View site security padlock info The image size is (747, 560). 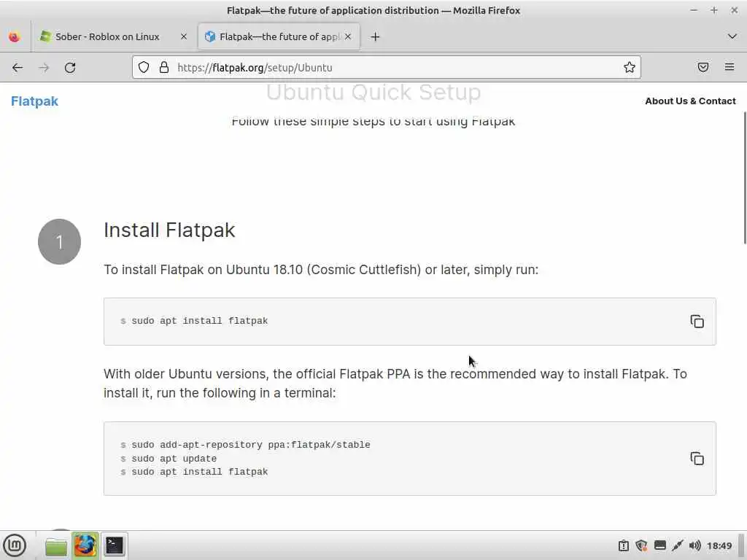[164, 67]
